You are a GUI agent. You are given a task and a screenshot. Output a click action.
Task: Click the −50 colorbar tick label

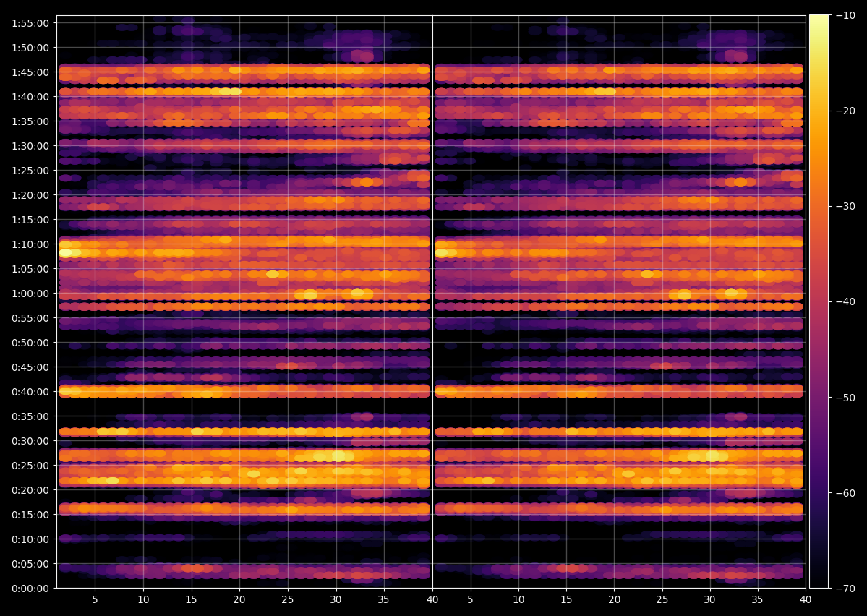845,398
